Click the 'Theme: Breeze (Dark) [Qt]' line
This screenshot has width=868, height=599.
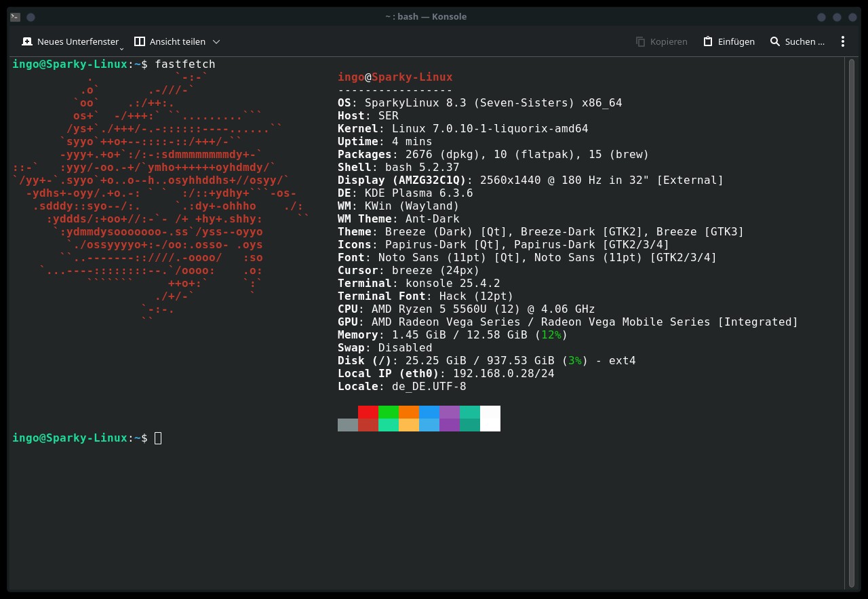541,232
